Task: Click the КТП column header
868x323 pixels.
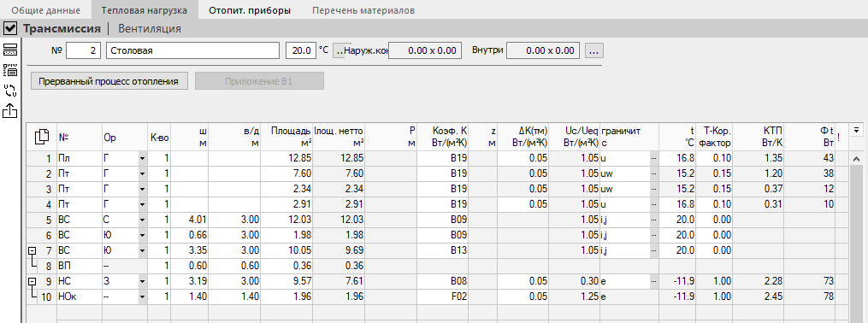Action: click(x=758, y=137)
